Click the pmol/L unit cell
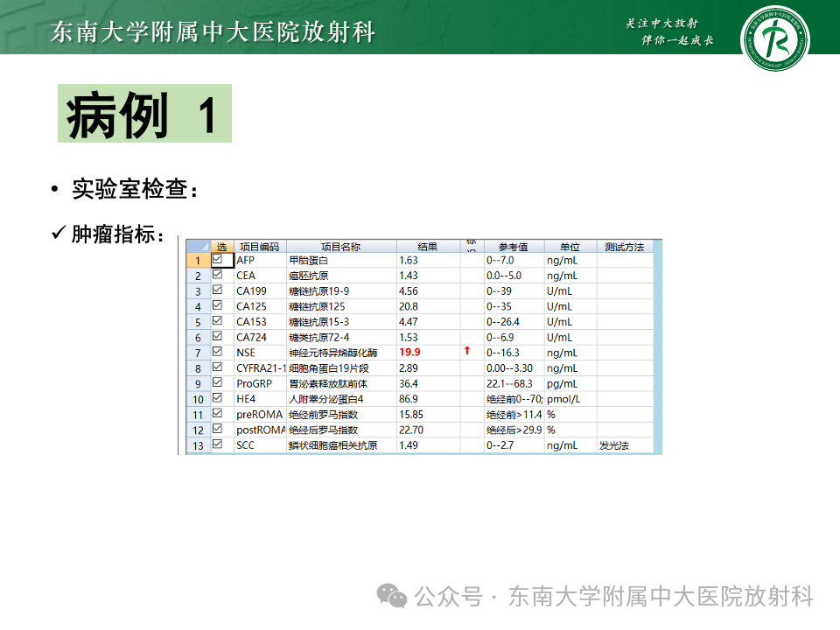This screenshot has height=630, width=840. pos(570,399)
